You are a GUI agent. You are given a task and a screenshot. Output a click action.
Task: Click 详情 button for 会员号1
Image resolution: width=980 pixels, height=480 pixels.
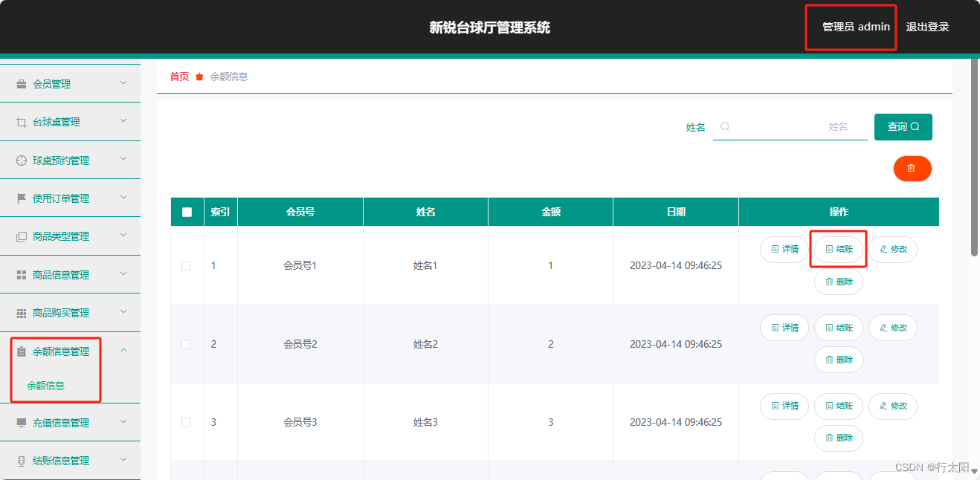coord(784,249)
